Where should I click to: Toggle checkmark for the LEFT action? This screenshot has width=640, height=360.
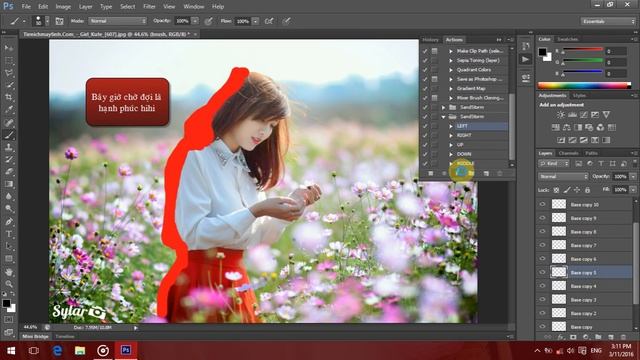(425, 126)
